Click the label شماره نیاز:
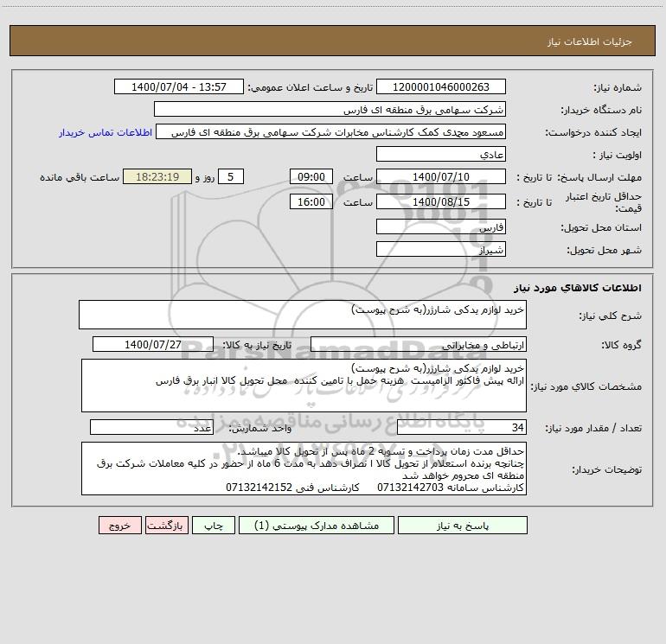The image size is (666, 644). [x=618, y=87]
